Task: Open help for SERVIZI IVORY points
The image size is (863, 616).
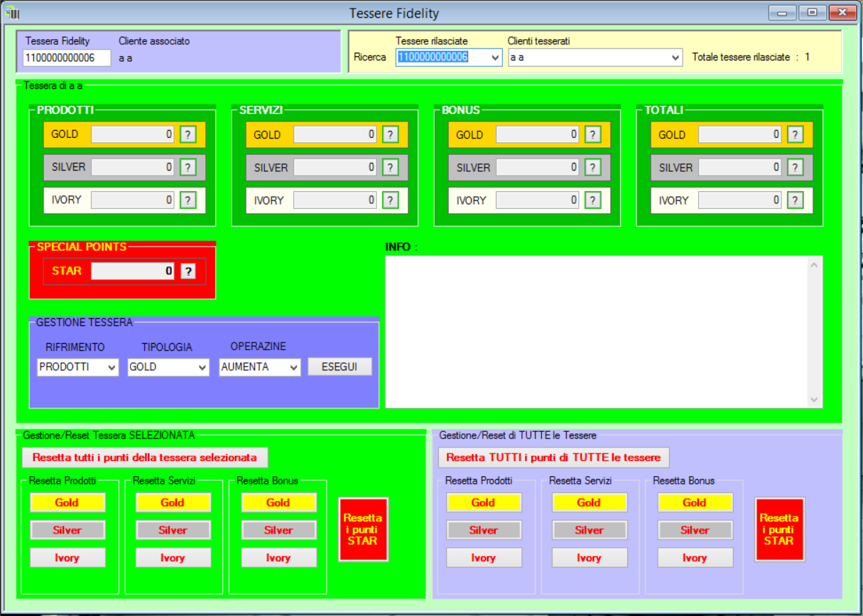Action: pyautogui.click(x=390, y=200)
